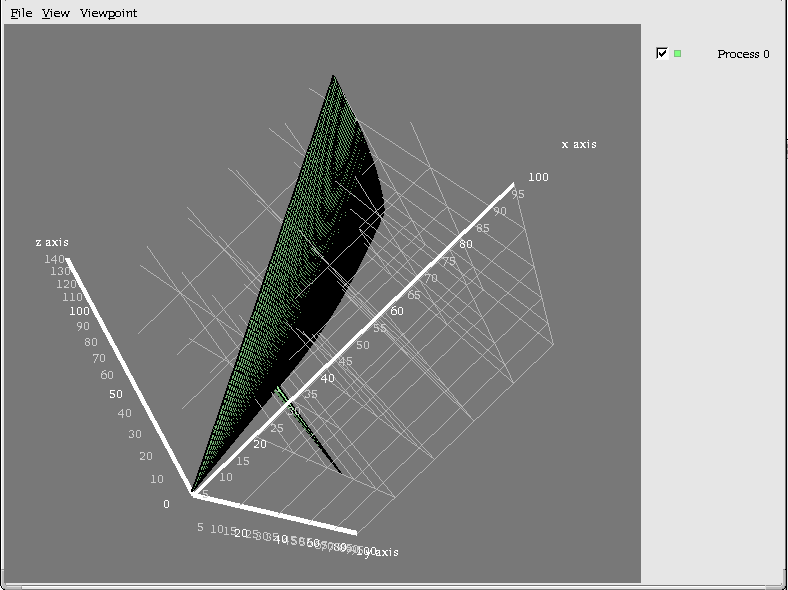Click the 40 tick on the x axis
Viewport: 788px width, 590px height.
pyautogui.click(x=327, y=379)
